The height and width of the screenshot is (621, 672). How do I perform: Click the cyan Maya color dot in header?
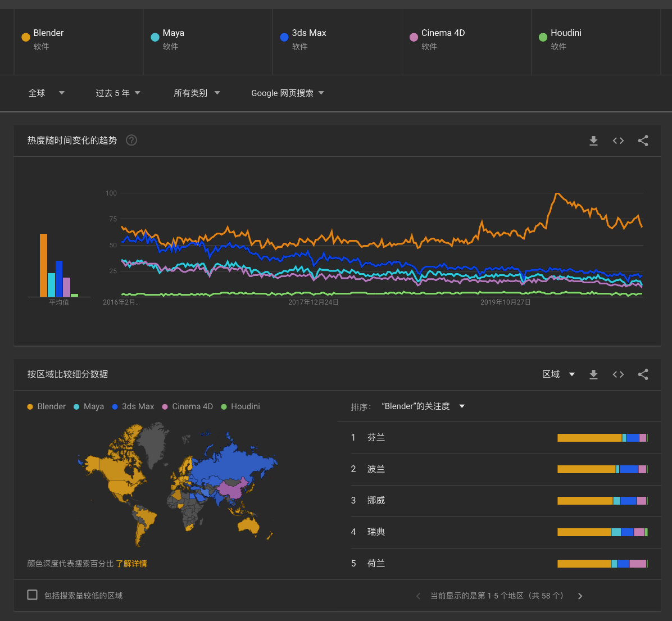tap(155, 37)
